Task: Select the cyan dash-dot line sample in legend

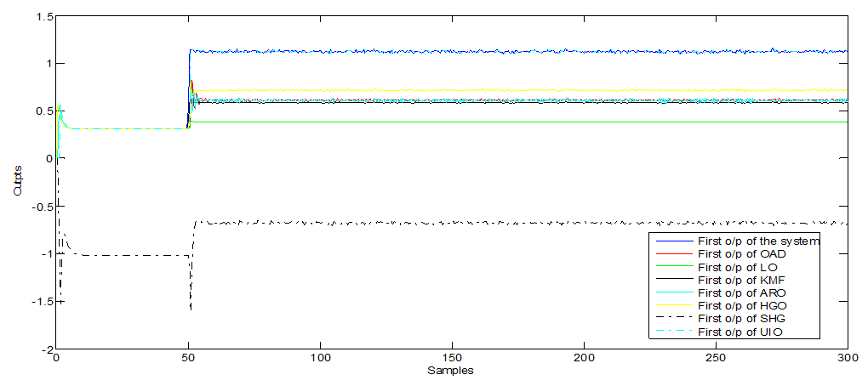Action: [672, 331]
